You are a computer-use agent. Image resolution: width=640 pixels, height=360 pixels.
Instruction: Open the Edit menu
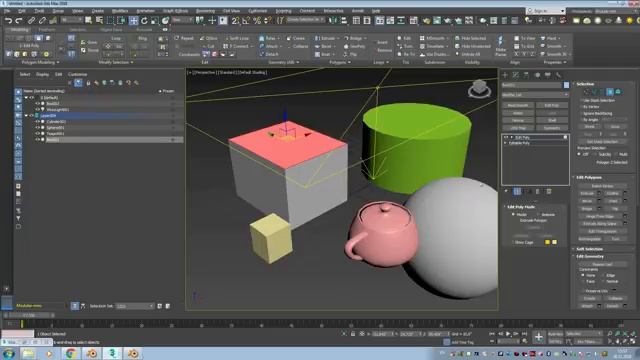click(x=22, y=11)
